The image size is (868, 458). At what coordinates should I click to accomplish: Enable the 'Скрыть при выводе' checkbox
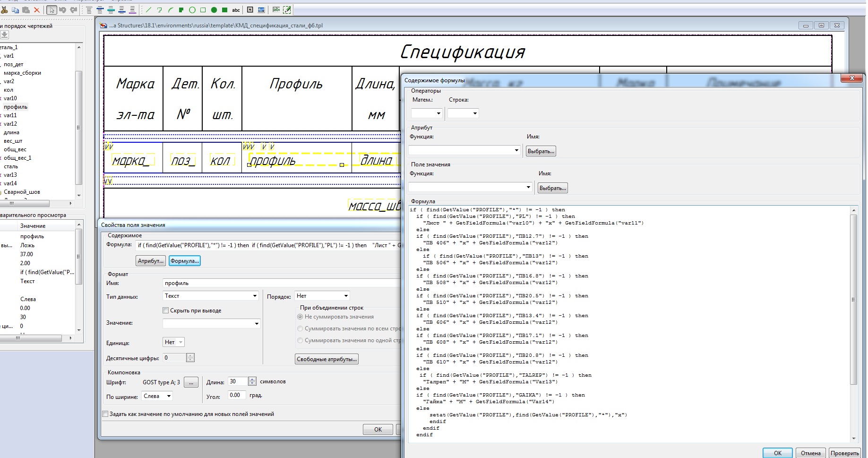pyautogui.click(x=166, y=311)
